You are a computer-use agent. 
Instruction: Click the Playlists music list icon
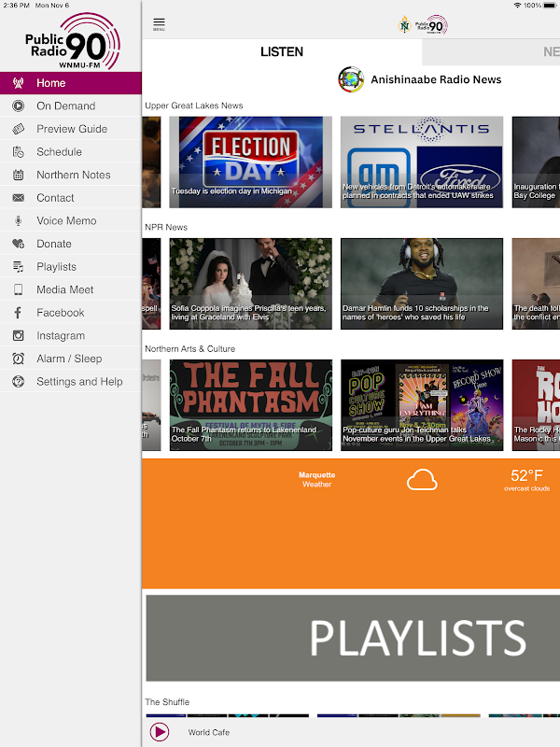tap(18, 267)
